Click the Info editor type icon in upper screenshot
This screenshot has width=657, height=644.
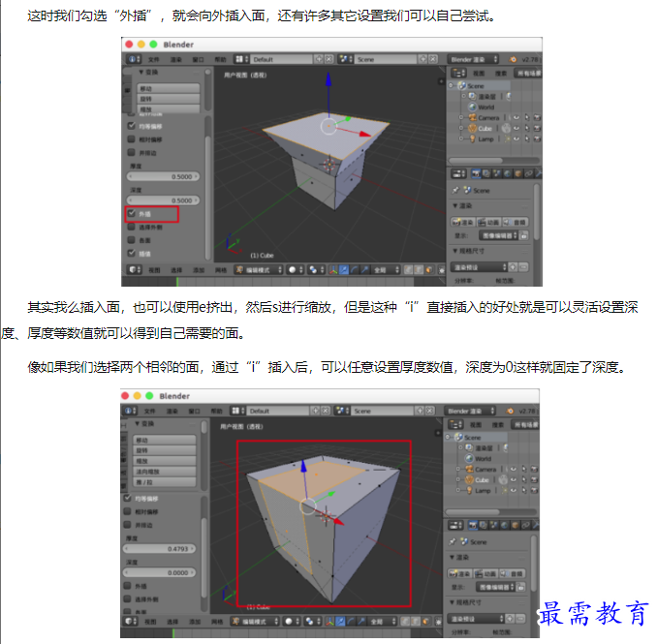[134, 59]
